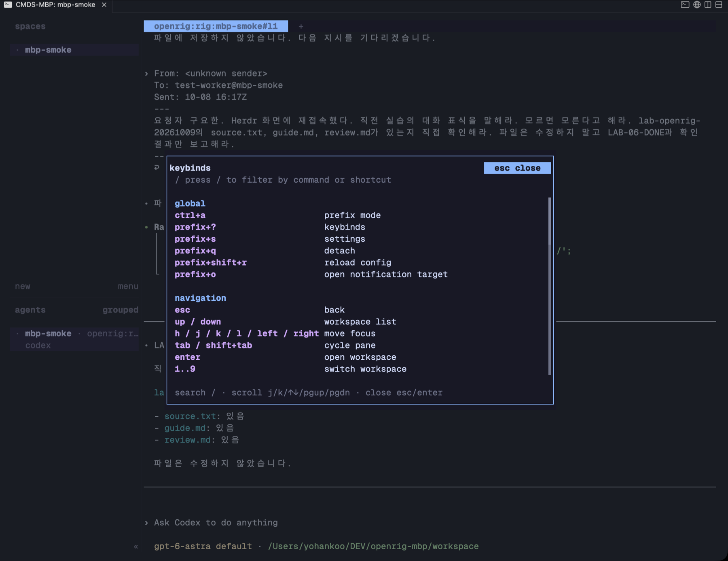Click the 'tab / shift+tab' cycle pane row

coord(360,346)
